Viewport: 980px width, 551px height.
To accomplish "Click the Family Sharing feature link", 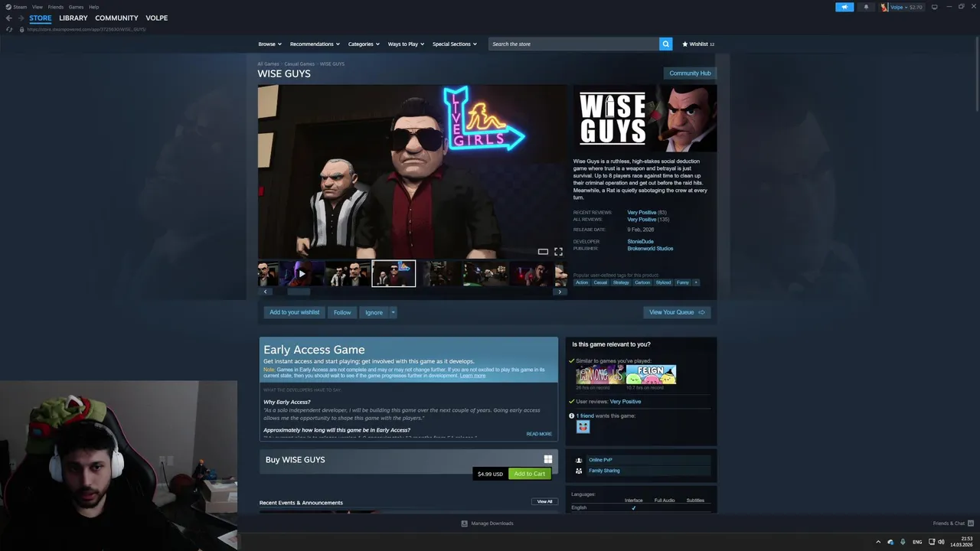I will click(604, 471).
